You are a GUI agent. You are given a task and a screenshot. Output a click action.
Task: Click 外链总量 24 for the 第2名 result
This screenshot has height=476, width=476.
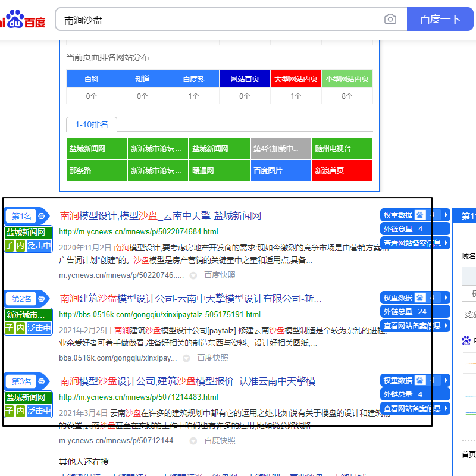(415, 311)
